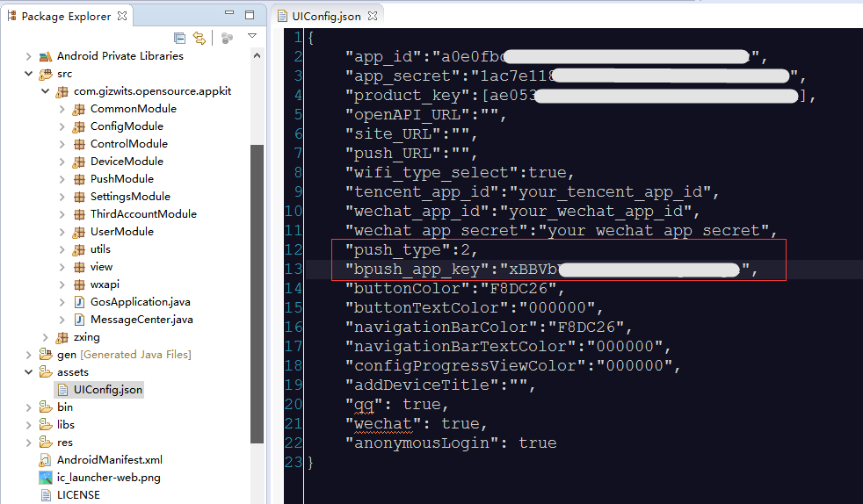This screenshot has width=863, height=504.
Task: Expand the ConfigModule package
Action: (x=62, y=126)
